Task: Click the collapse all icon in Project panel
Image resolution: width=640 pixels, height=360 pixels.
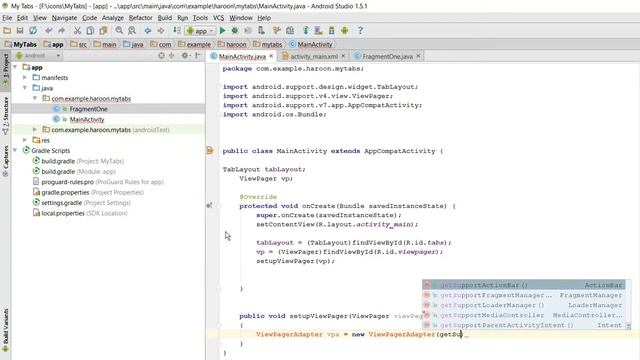Action: click(x=171, y=56)
